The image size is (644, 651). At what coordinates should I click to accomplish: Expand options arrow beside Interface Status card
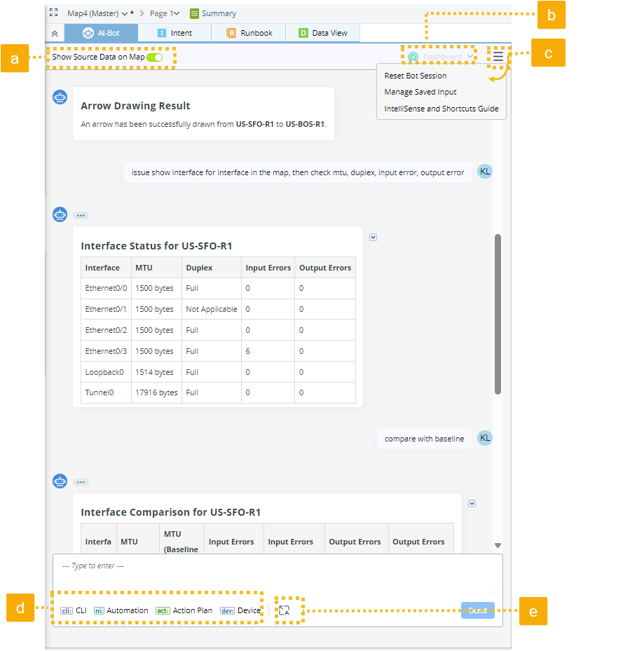click(373, 237)
